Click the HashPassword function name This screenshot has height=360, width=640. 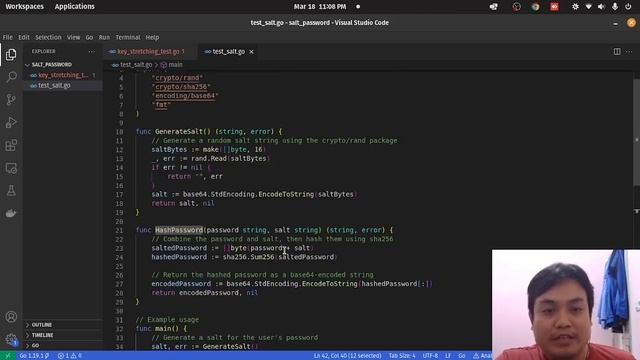click(179, 230)
